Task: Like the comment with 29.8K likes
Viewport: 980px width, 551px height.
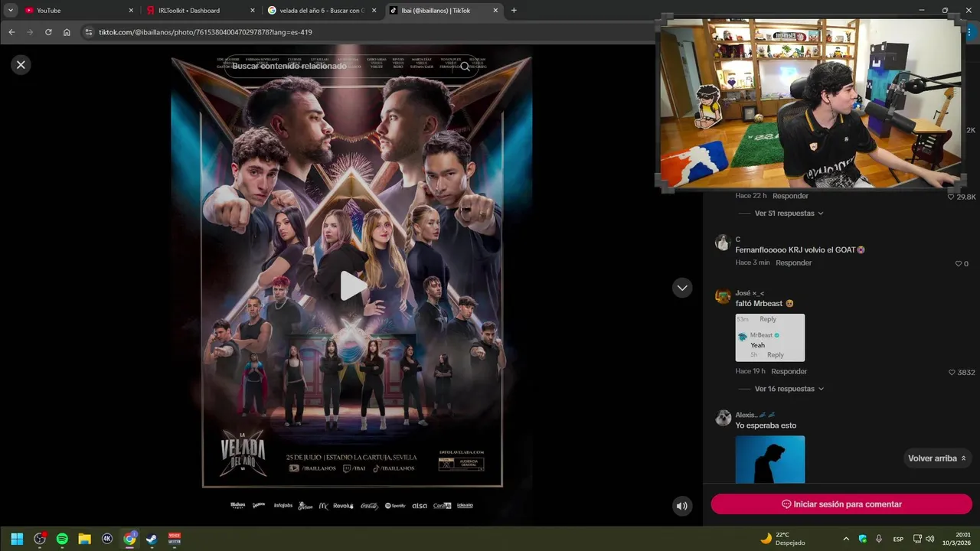Action: pyautogui.click(x=951, y=197)
